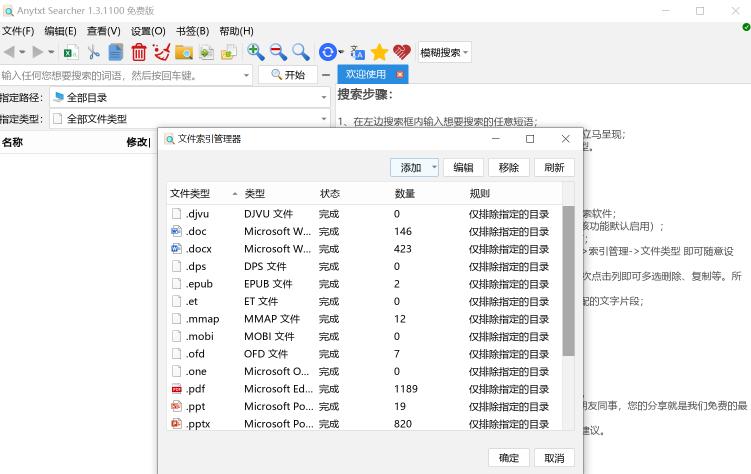This screenshot has width=751, height=474.
Task: Select the .et file type row
Action: 364,301
